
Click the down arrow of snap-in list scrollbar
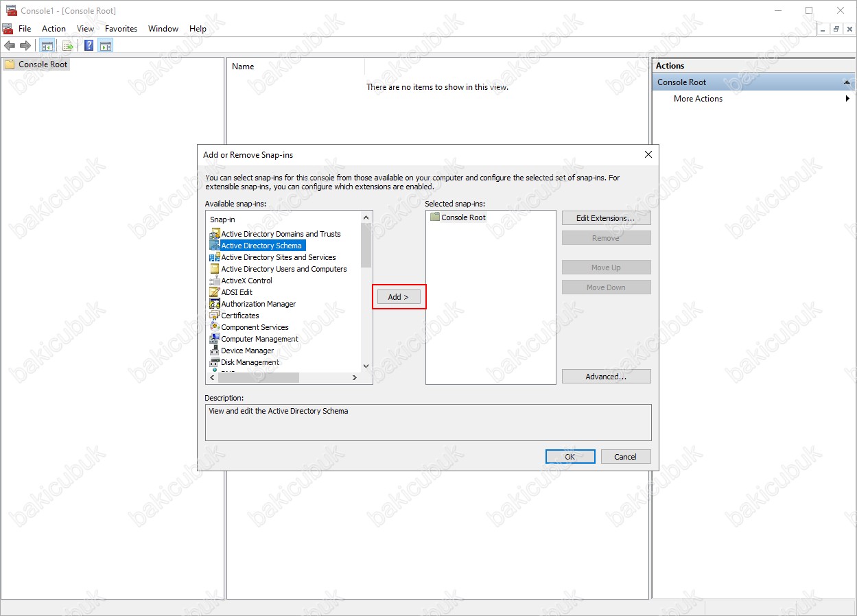[x=366, y=366]
